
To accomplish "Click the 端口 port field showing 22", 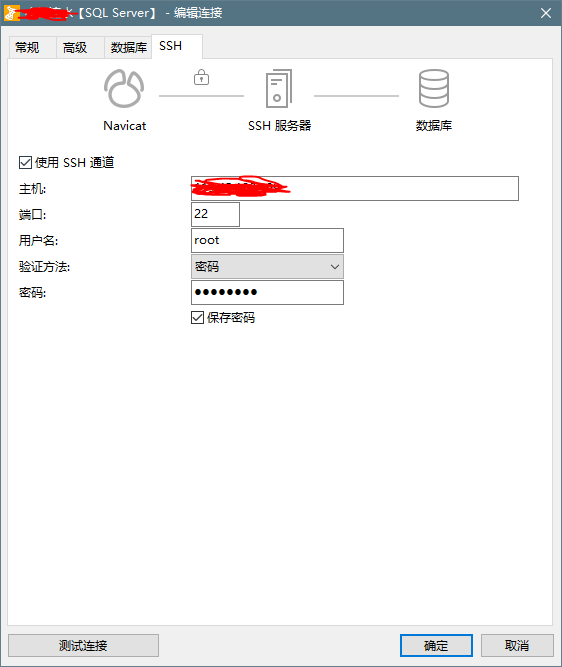I will coord(215,214).
